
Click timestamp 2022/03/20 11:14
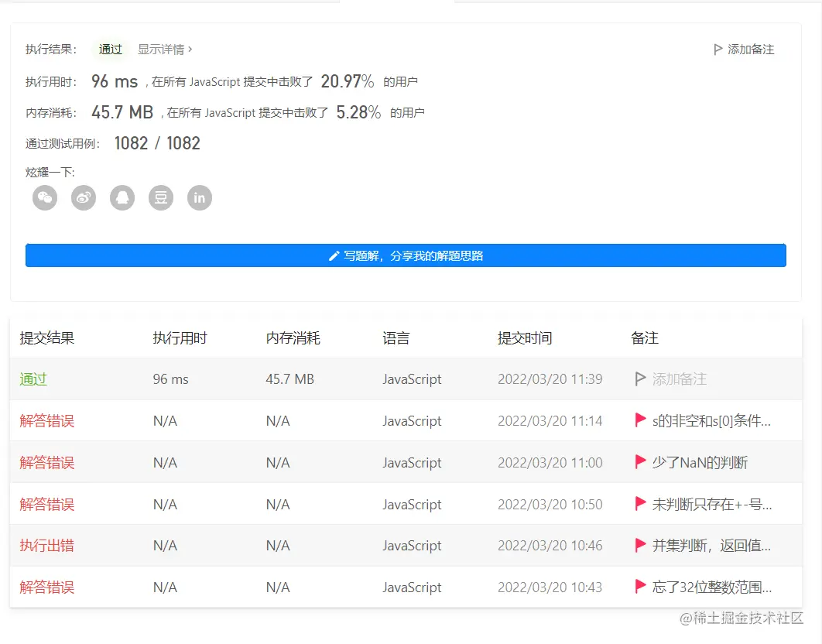pyautogui.click(x=550, y=420)
